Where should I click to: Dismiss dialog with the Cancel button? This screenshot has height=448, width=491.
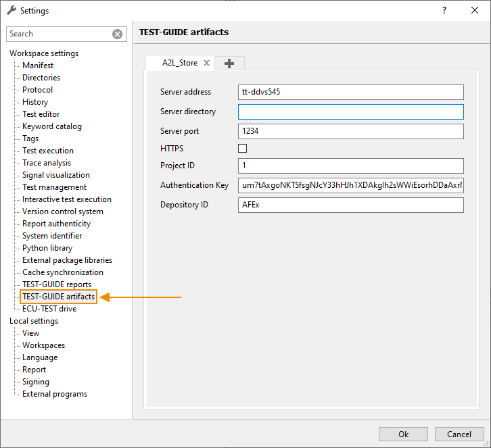coord(459,434)
